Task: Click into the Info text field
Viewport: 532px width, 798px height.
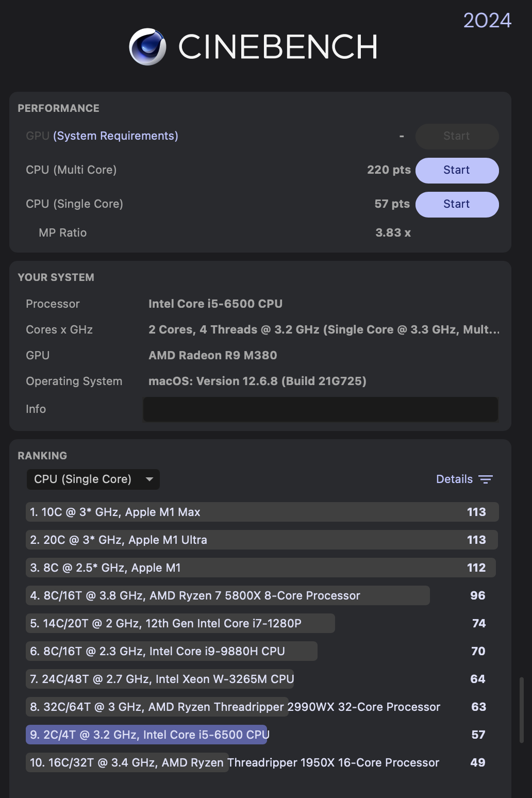Action: 320,409
